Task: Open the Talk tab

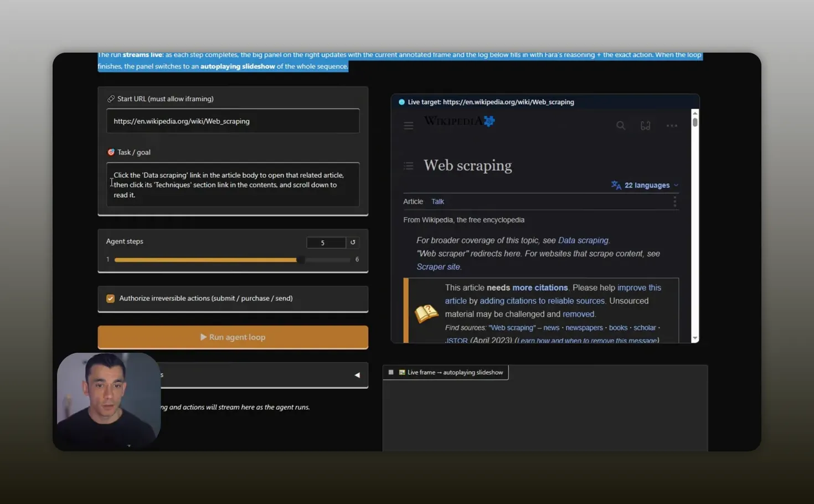Action: point(437,202)
